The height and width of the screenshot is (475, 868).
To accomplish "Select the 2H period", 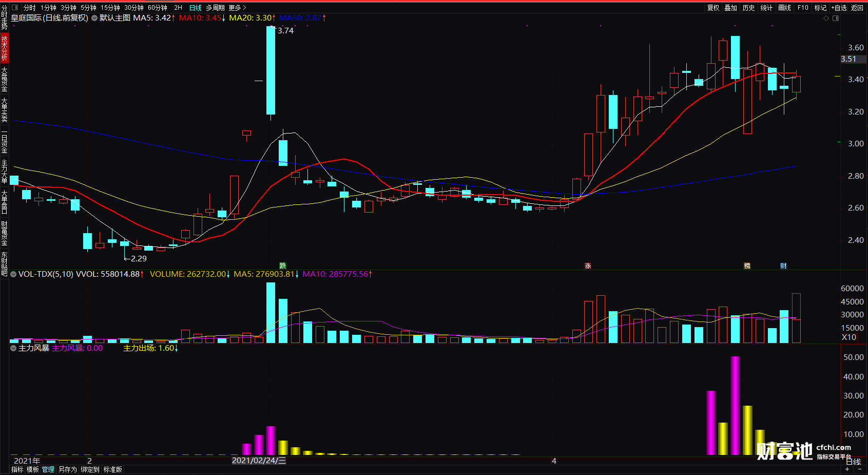I will point(178,8).
